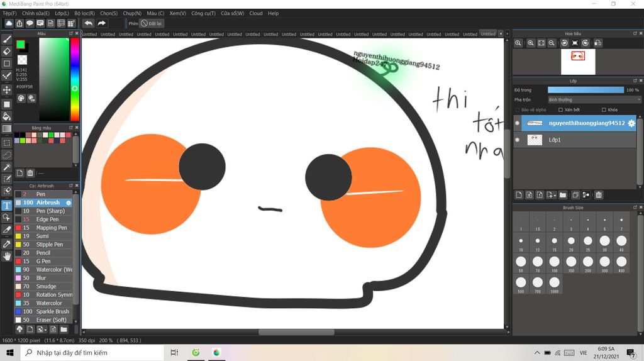Select the Eraser (Soft) brush
This screenshot has width=644, height=361.
[43, 320]
